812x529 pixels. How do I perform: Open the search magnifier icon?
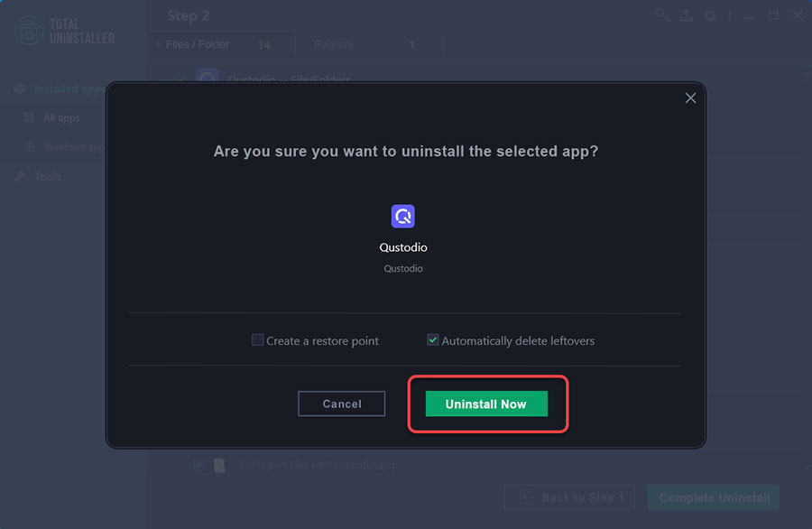coord(662,15)
